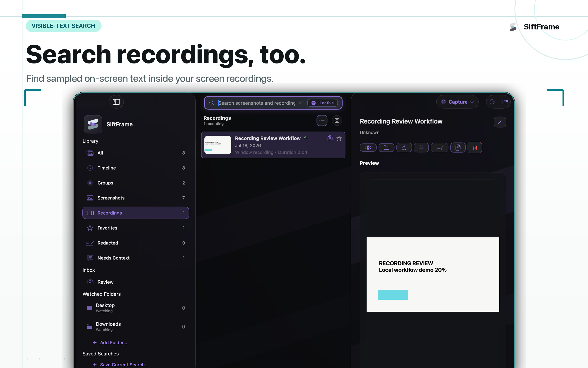
Task: Select the Downloads watched folder
Action: 136,327
